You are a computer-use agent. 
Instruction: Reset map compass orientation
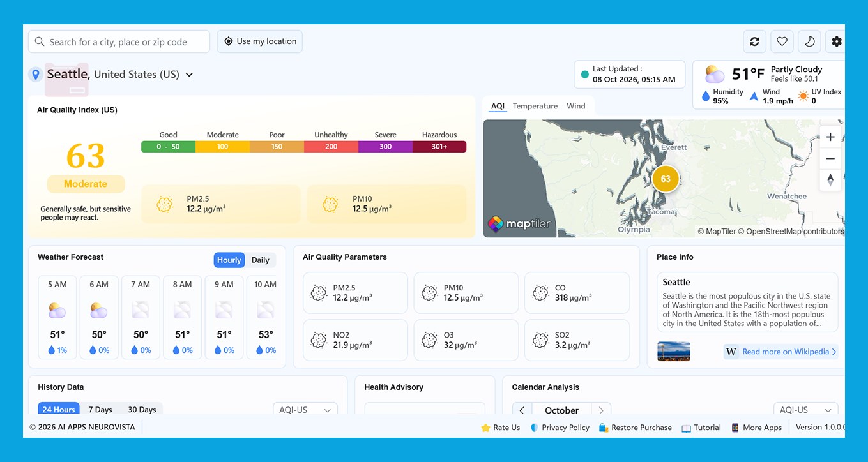point(830,180)
